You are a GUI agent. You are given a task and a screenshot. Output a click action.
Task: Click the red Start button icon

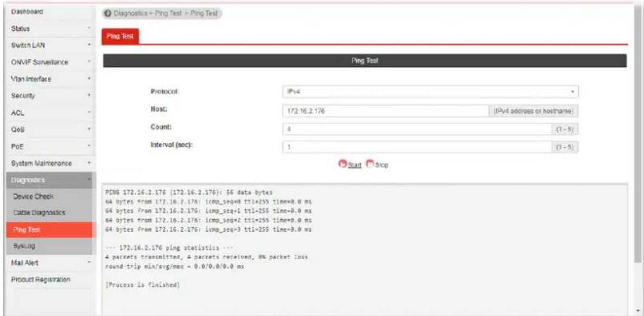click(342, 165)
